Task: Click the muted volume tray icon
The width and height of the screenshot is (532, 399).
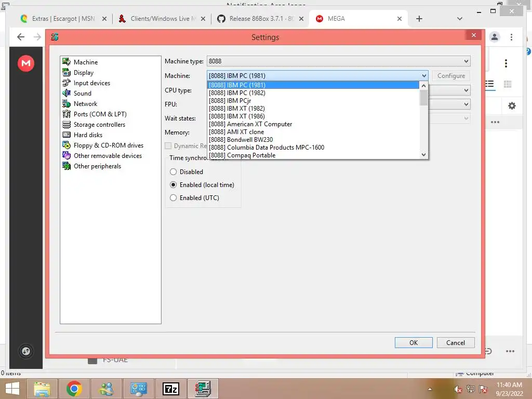Action: (x=458, y=389)
